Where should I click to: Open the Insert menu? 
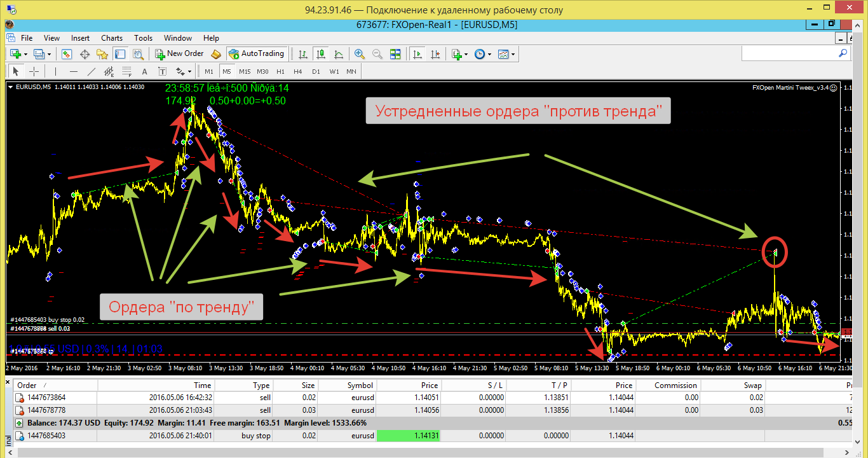click(80, 38)
